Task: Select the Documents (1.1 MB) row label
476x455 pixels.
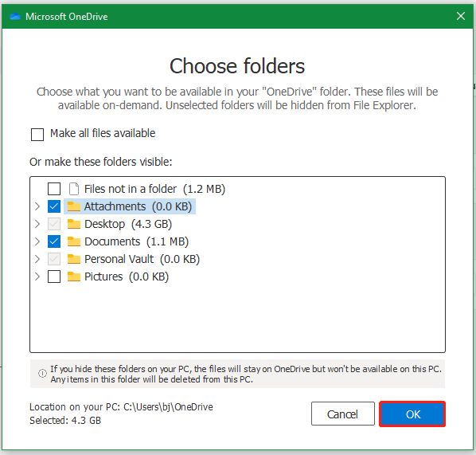Action: 137,241
